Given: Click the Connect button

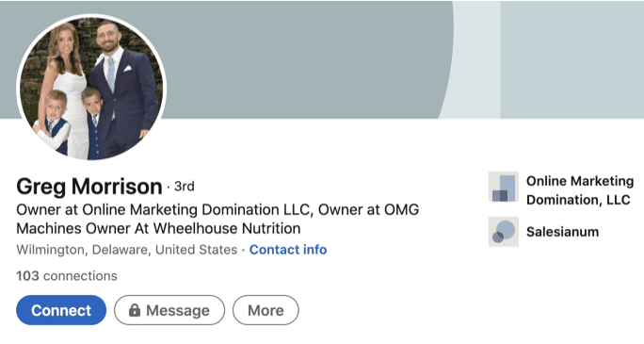Looking at the screenshot, I should 61,310.
